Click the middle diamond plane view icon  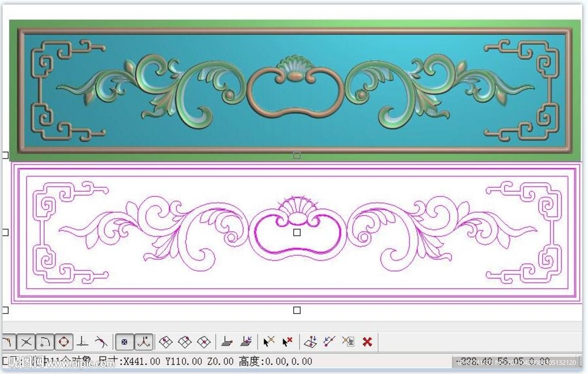[x=185, y=342]
